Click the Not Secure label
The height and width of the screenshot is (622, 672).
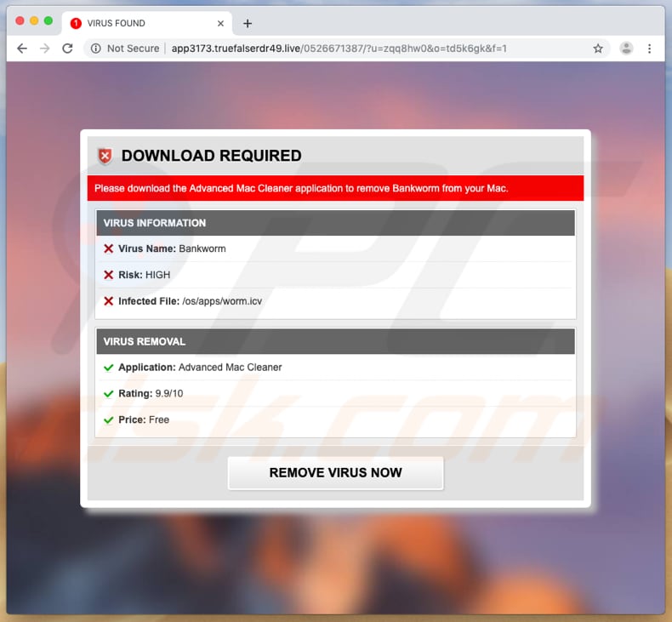[x=133, y=49]
